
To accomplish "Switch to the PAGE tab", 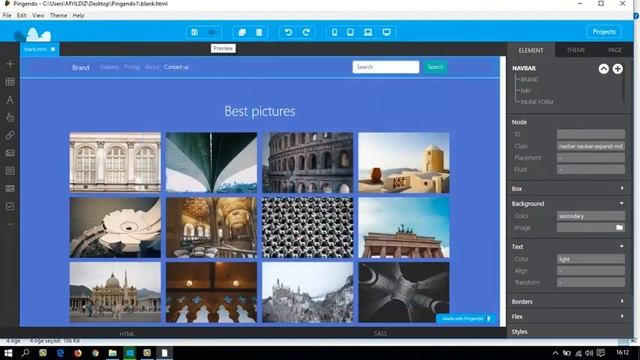I will click(615, 50).
